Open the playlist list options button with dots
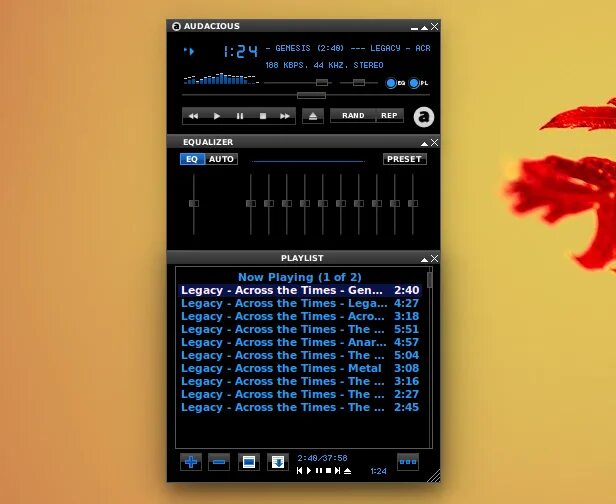 coord(408,462)
